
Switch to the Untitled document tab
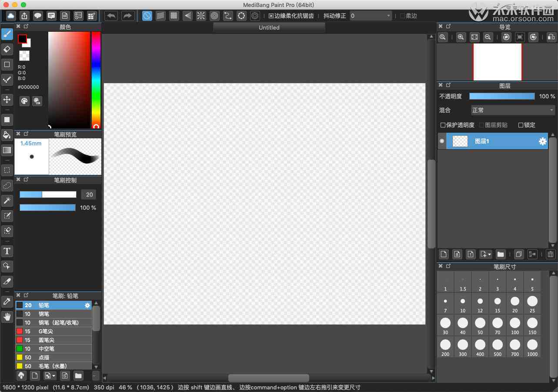click(269, 27)
